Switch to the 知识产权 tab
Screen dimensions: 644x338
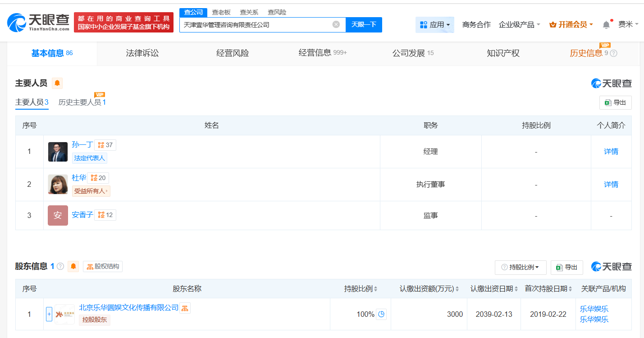503,53
